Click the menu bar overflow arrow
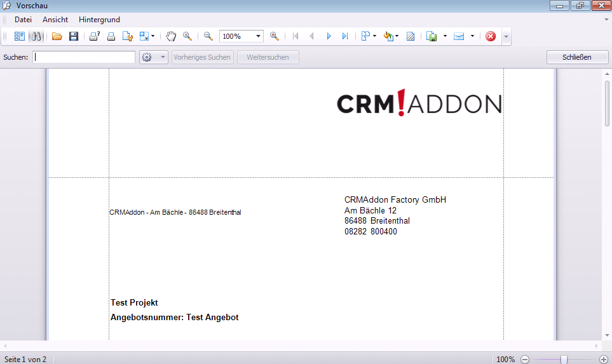The width and height of the screenshot is (612, 364). (606, 20)
